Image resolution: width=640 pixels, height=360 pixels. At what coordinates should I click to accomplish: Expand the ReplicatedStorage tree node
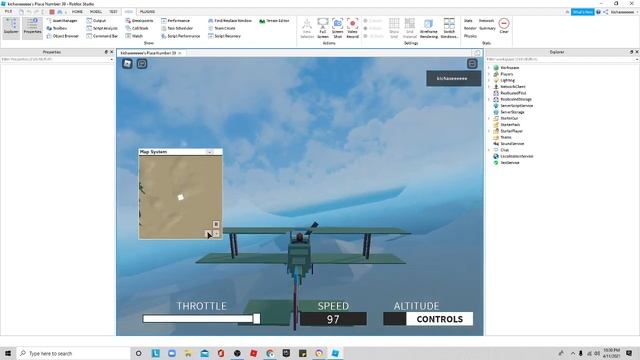pyautogui.click(x=489, y=99)
